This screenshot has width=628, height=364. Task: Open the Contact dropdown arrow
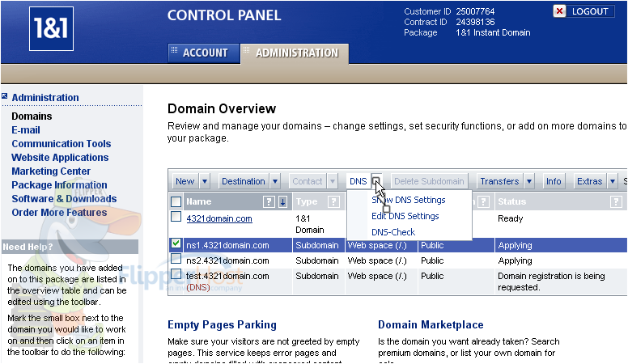point(333,181)
